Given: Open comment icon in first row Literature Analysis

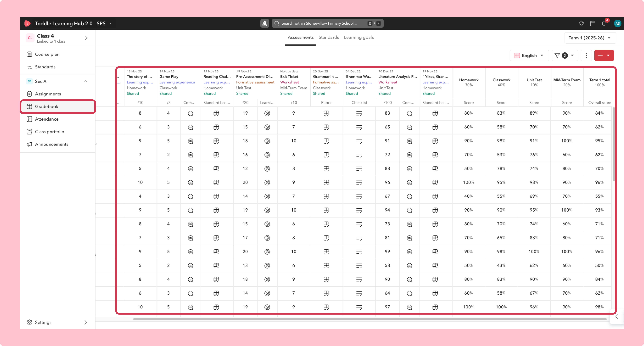Looking at the screenshot, I should [x=409, y=114].
